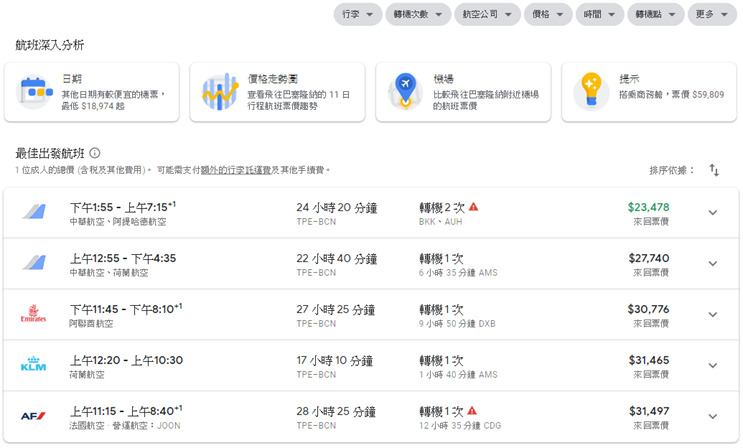Open the 更多 filters menu
This screenshot has width=743, height=448.
pyautogui.click(x=711, y=15)
